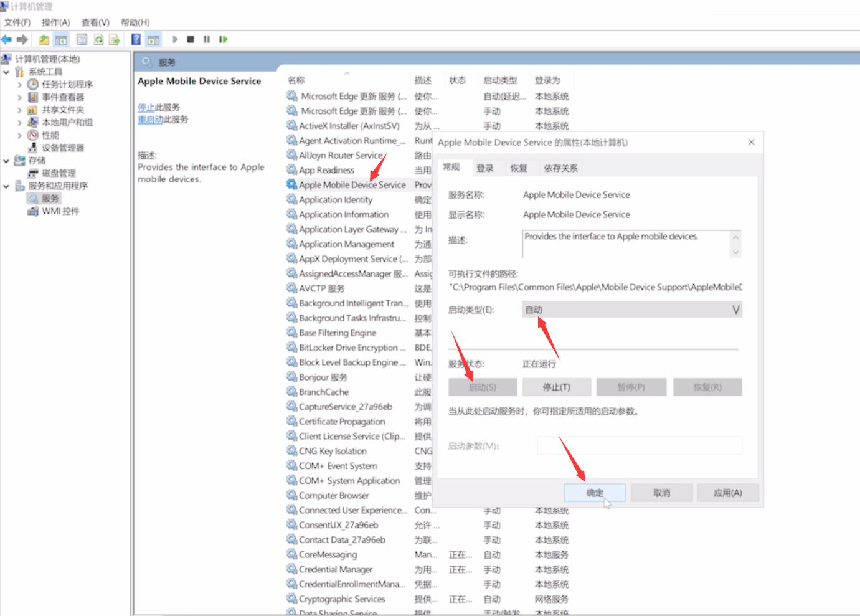Toggle the show/hide console tree icon

[x=61, y=39]
